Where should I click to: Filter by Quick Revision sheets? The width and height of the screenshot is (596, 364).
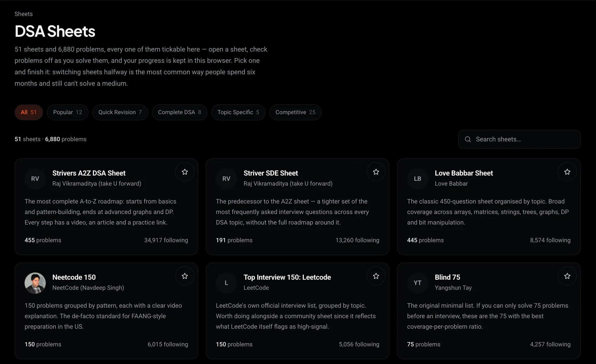point(120,112)
